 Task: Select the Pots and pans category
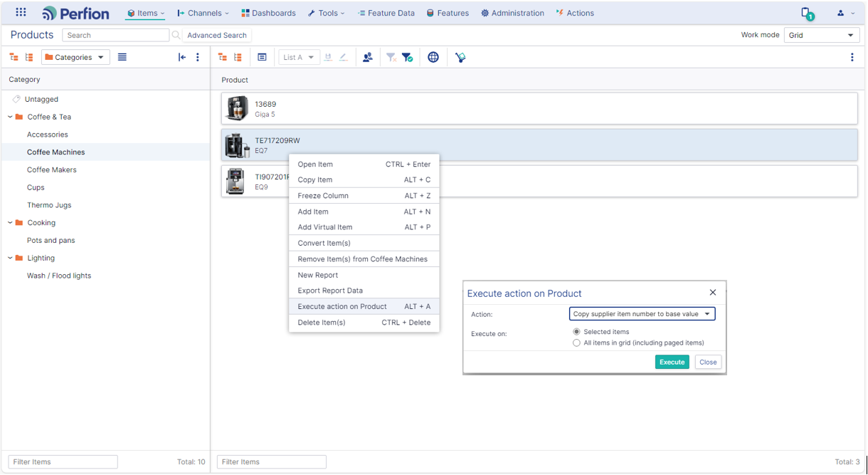[51, 241]
